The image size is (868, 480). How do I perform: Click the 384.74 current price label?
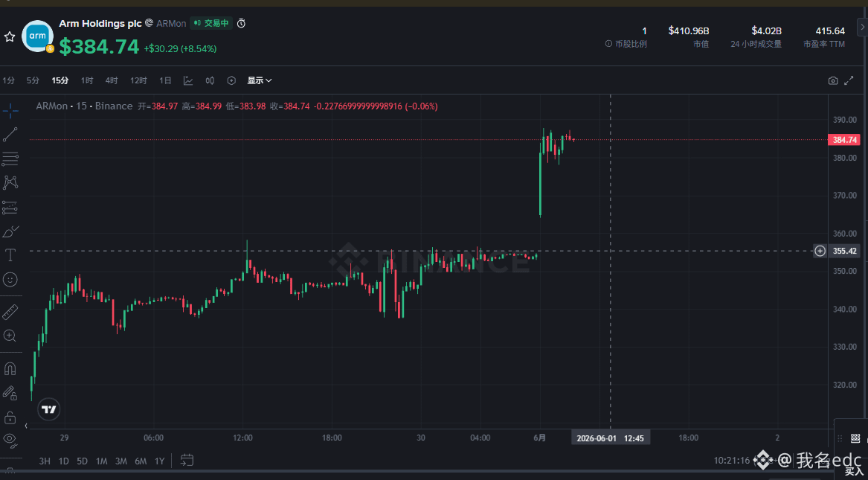pyautogui.click(x=843, y=140)
